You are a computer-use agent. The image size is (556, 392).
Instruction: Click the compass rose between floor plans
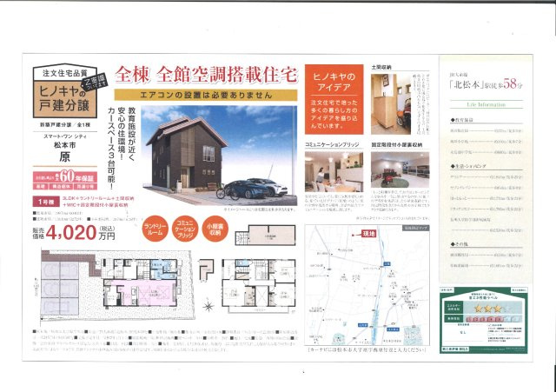pyautogui.click(x=208, y=306)
